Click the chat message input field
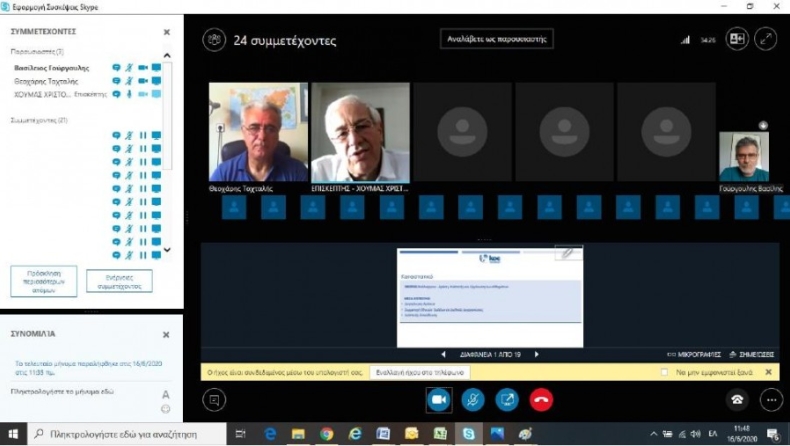790x446 pixels. click(80, 393)
